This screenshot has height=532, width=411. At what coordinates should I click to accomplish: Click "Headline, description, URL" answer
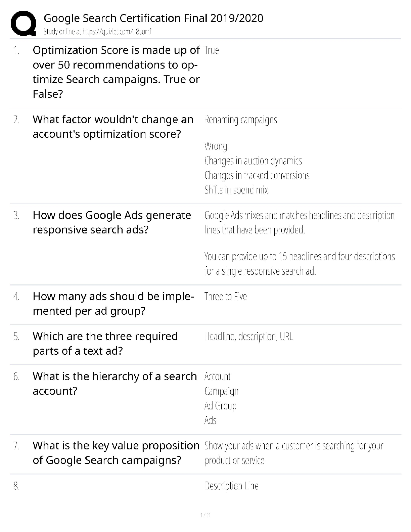248,337
